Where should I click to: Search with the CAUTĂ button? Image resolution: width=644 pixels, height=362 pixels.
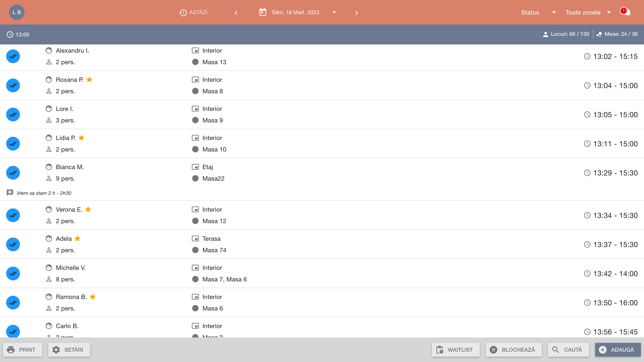568,350
